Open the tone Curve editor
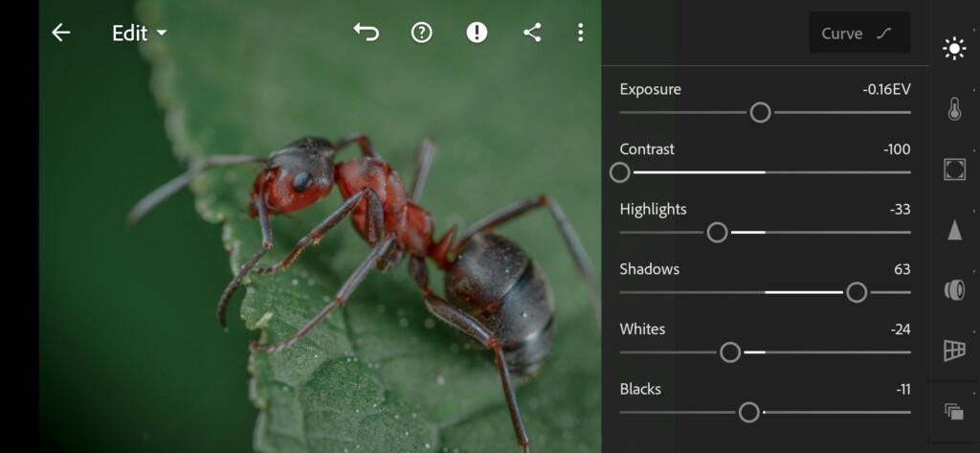 point(859,34)
